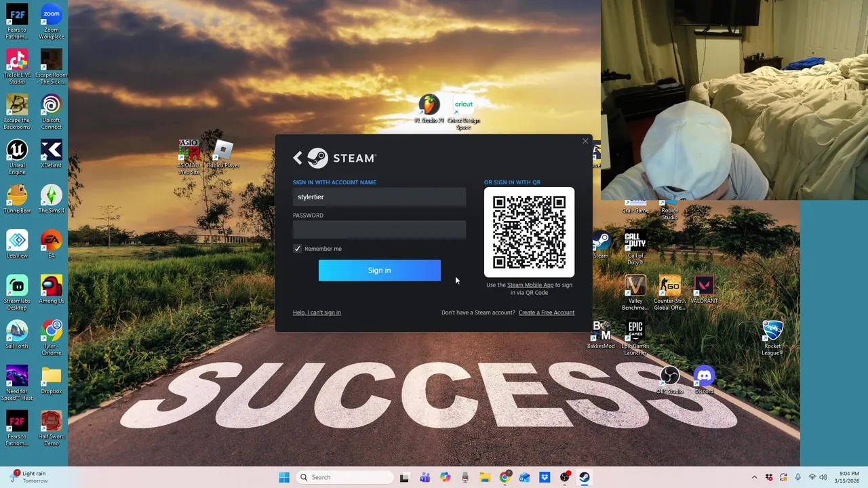Click the taskbar Search box
The height and width of the screenshot is (488, 868).
coord(344,477)
